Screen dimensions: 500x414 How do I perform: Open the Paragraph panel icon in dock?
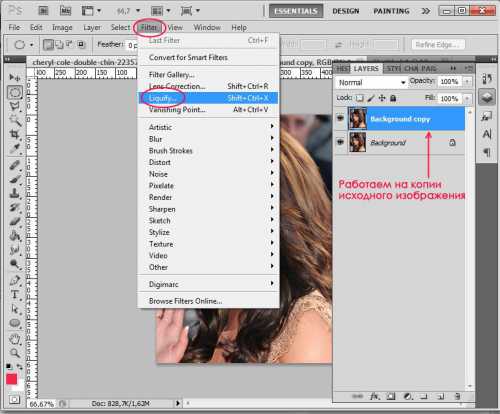(487, 153)
